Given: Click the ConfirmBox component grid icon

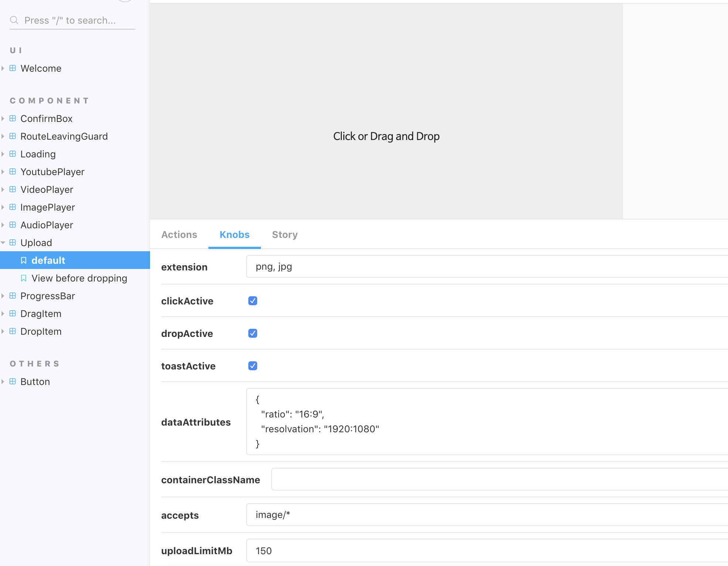Looking at the screenshot, I should coord(13,118).
